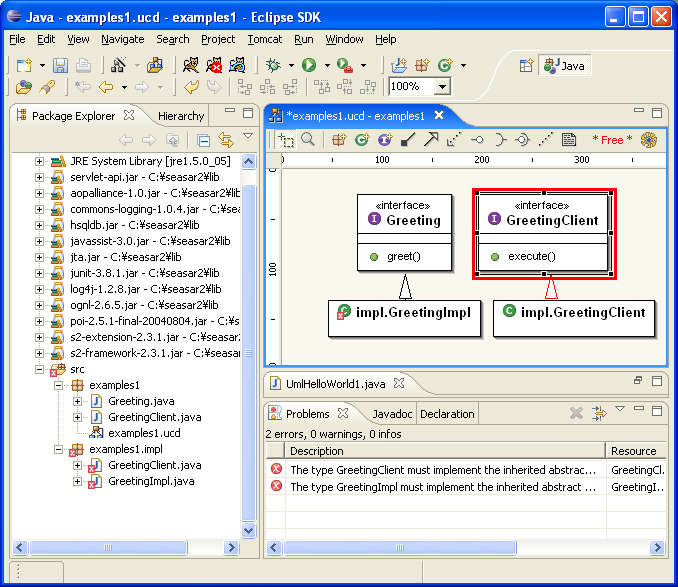Click the Open Perspective icon

[x=526, y=65]
